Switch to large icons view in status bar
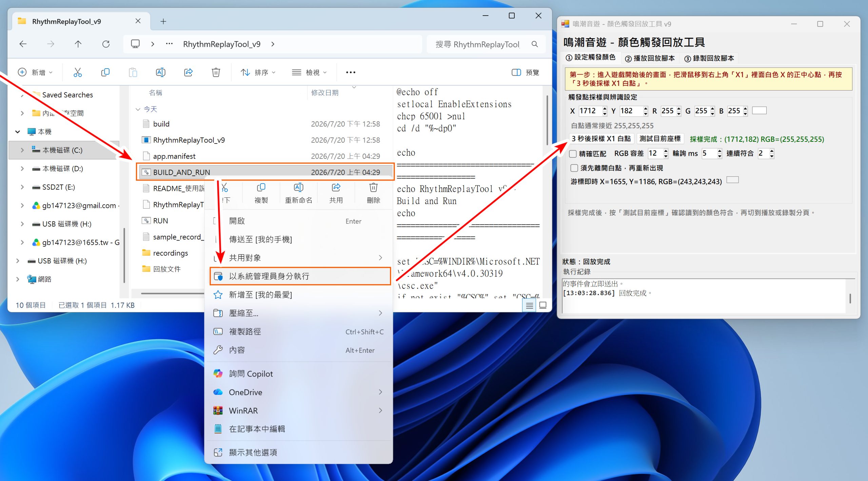Viewport: 868px width, 481px height. [543, 305]
